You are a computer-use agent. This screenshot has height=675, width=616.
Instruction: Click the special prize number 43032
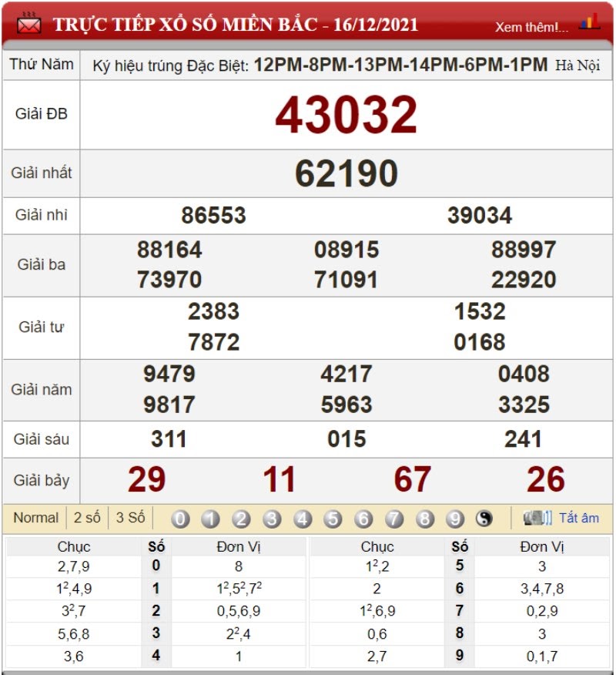tap(346, 115)
